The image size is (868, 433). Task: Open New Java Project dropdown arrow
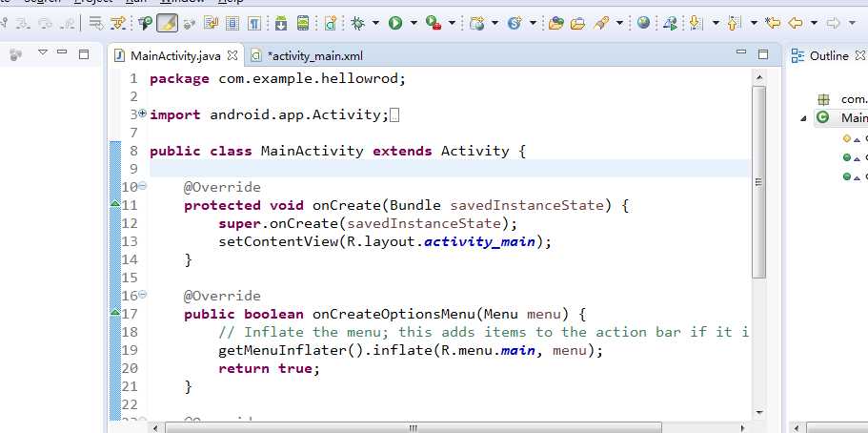495,23
